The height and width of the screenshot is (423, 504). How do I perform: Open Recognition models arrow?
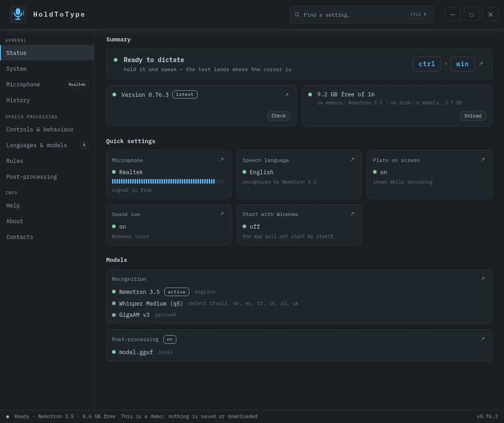point(483,279)
